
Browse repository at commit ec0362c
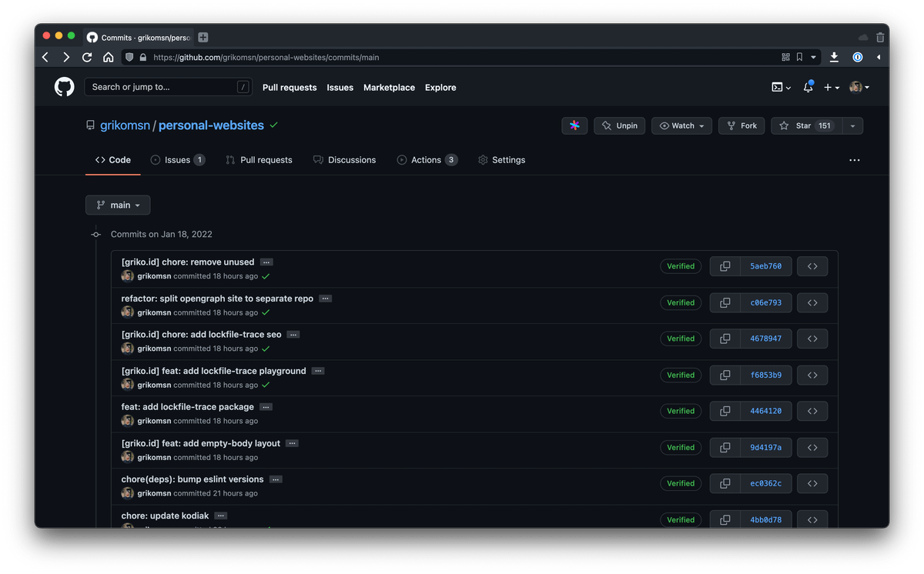coord(812,483)
